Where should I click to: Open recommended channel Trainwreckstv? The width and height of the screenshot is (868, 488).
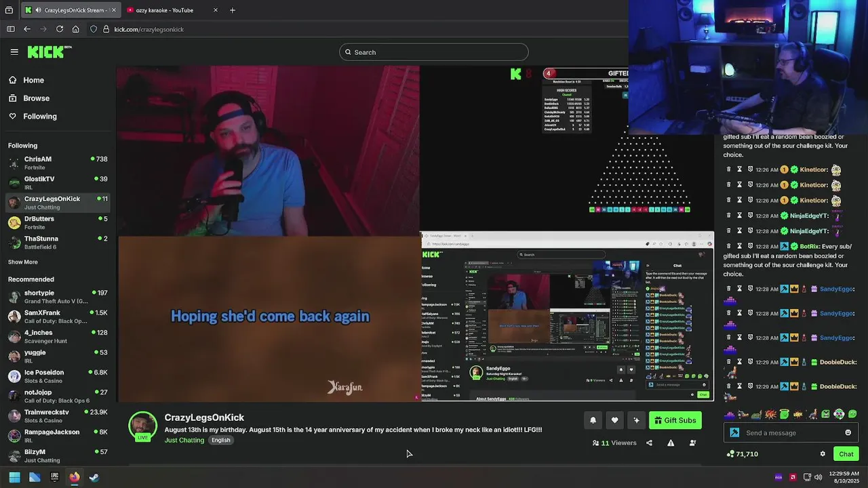coord(58,415)
